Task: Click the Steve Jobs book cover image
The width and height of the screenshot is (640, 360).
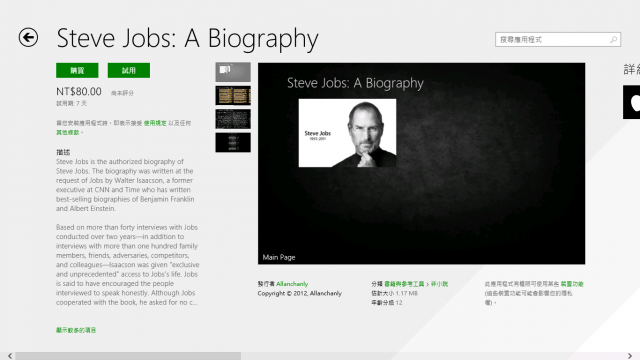Action: point(347,133)
